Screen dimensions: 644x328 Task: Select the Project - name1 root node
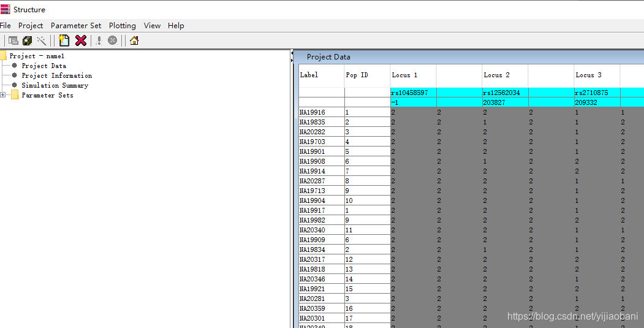(x=37, y=56)
